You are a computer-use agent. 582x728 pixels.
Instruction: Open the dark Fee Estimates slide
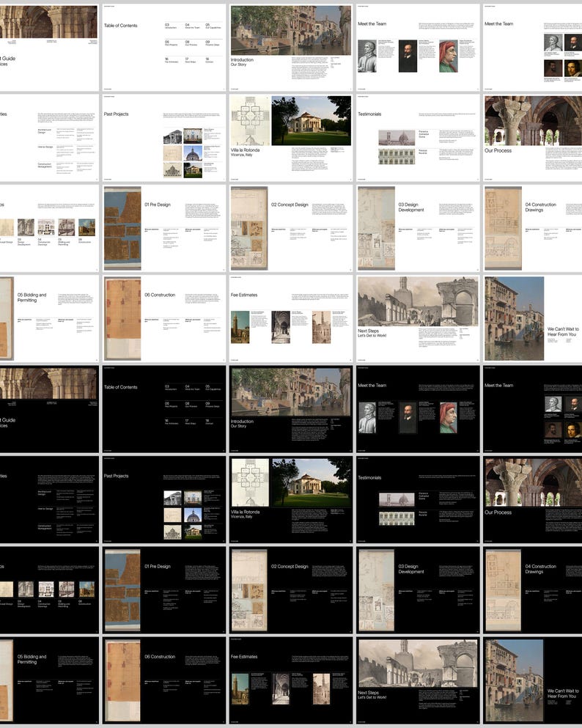[x=291, y=680]
